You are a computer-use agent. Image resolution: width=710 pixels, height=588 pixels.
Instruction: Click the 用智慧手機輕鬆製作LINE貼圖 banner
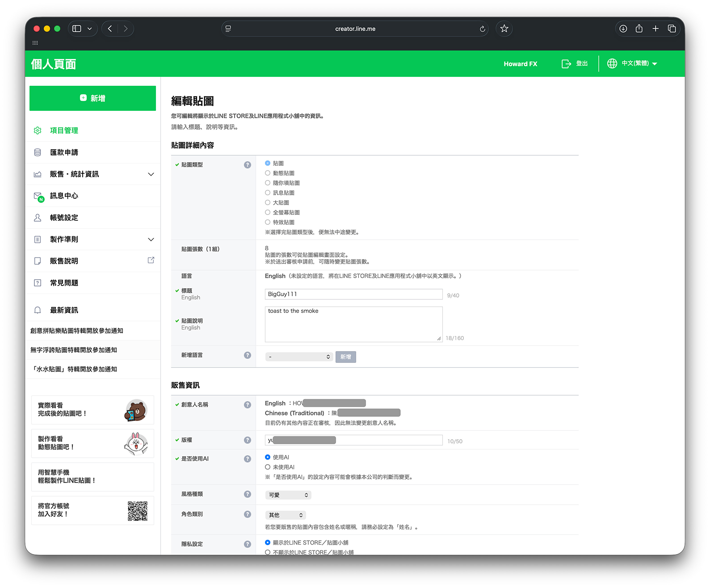(92, 477)
